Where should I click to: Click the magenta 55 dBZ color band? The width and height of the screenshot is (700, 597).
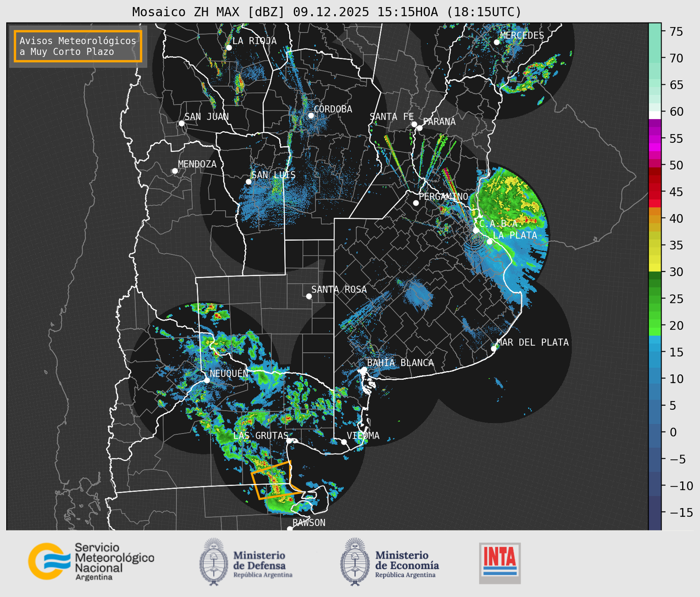coord(655,139)
